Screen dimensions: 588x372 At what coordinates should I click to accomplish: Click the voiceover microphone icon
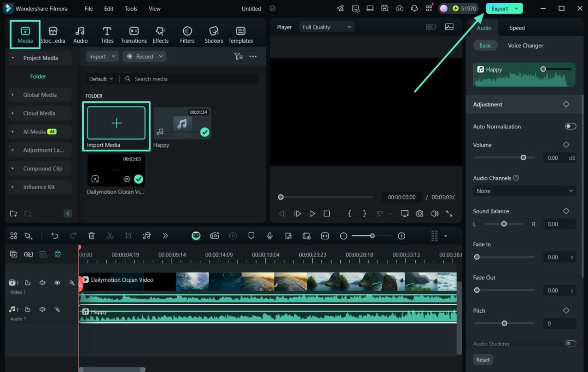[270, 236]
